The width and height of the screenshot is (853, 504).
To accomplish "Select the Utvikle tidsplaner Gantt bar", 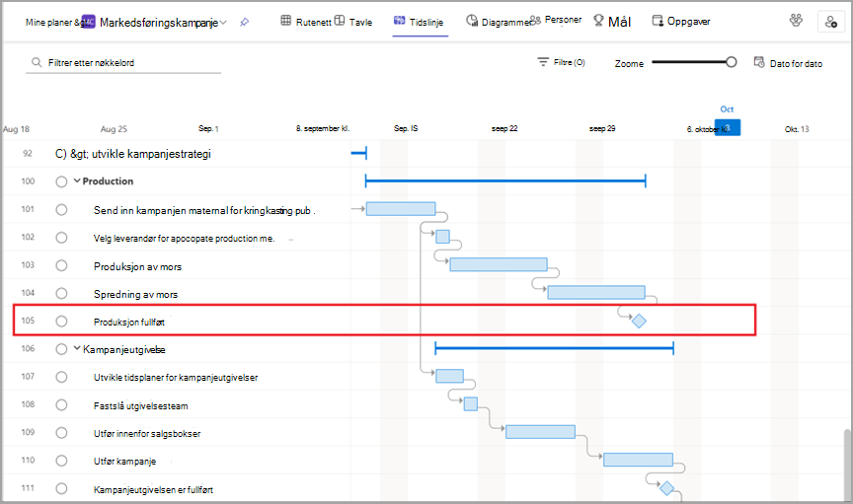I will point(450,376).
